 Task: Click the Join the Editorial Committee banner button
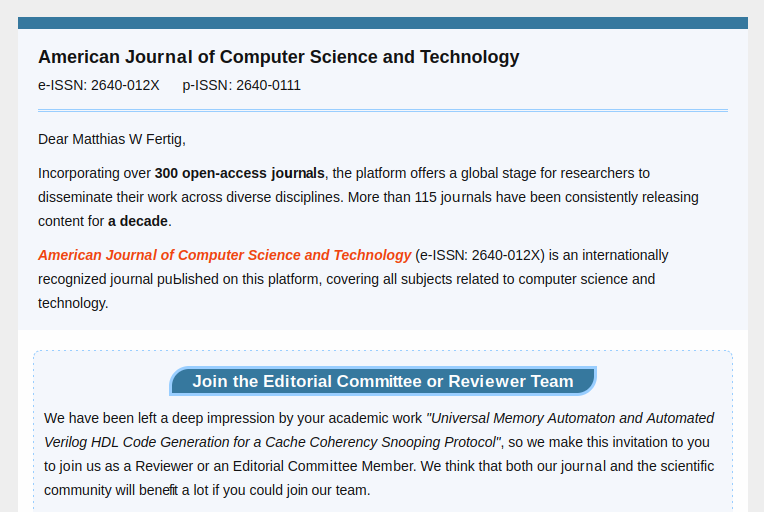382,381
